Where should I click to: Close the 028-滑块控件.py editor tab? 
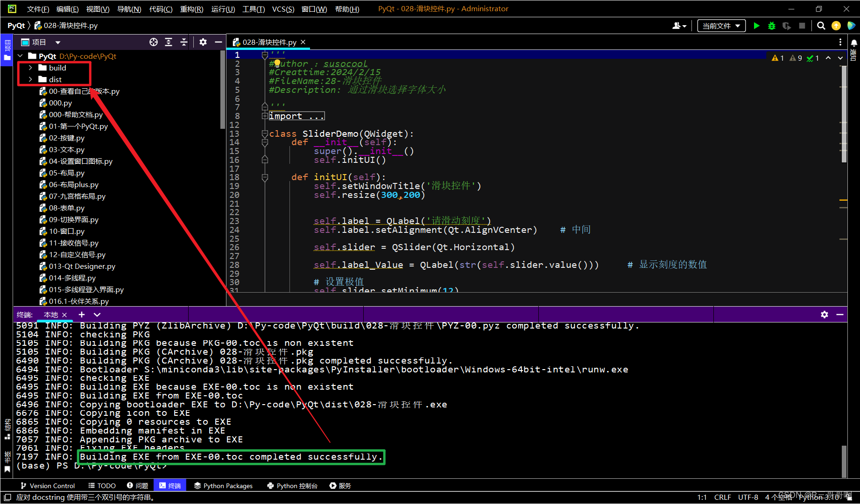coord(303,42)
